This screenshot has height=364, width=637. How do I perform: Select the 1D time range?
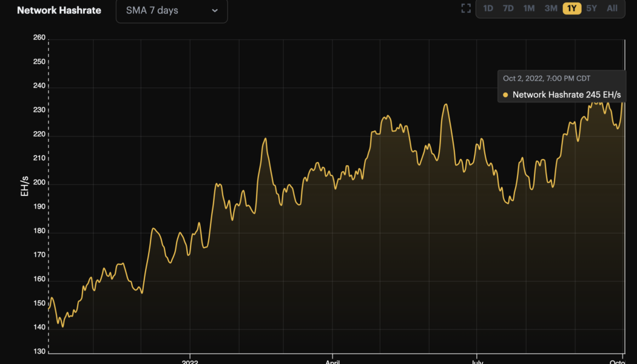point(488,8)
